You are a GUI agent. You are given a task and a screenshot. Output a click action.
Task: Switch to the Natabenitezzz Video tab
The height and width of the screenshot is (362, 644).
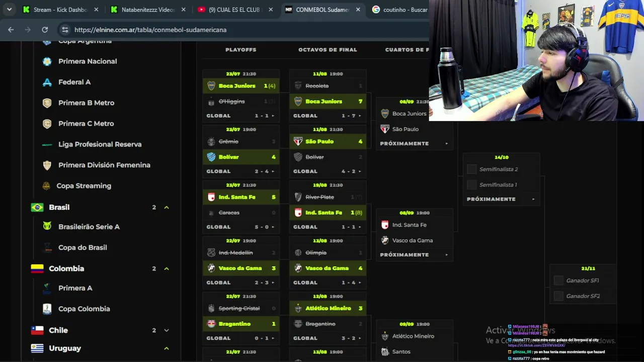pos(148,10)
